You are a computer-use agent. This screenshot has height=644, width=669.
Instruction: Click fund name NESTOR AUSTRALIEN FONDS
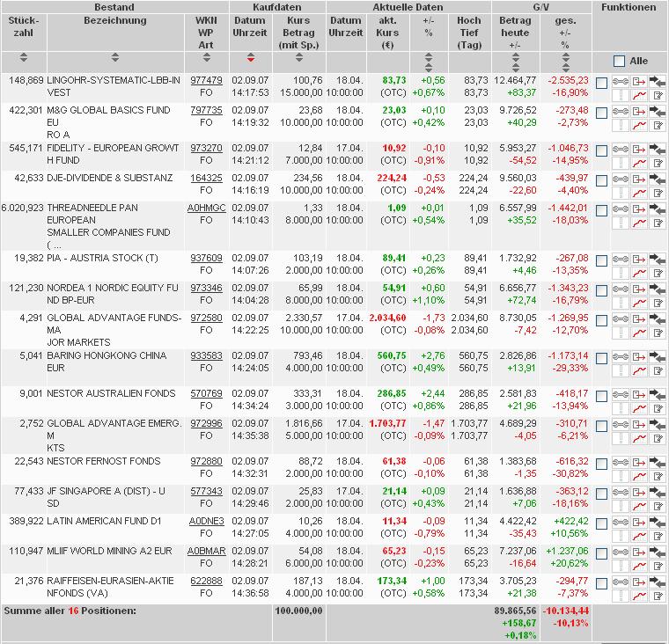[x=111, y=393]
